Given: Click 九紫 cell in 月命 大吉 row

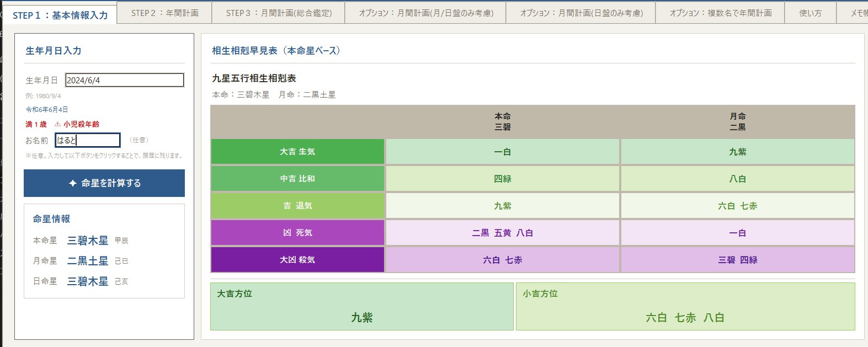Looking at the screenshot, I should 738,152.
